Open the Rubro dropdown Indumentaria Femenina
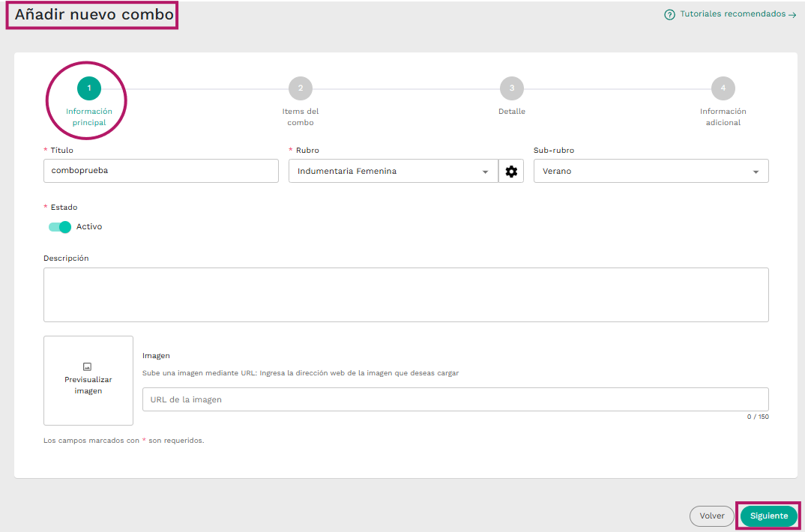The image size is (805, 532). click(394, 171)
